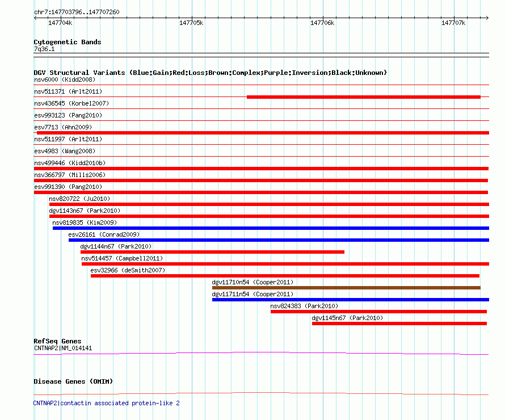Select the esv991390 (Pang2010) label
505x420 pixels.
(68, 187)
